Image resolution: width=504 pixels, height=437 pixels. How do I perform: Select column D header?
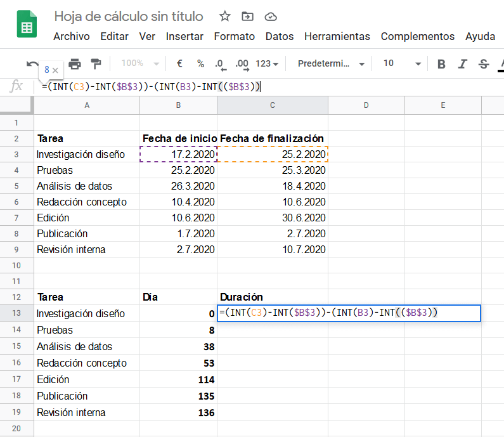(x=366, y=105)
